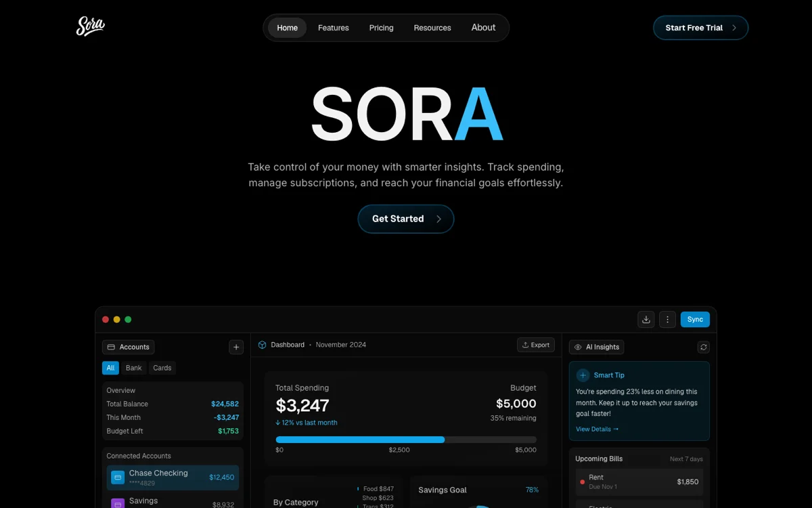The image size is (812, 508).
Task: Open the Pricing nav link
Action: click(x=381, y=28)
